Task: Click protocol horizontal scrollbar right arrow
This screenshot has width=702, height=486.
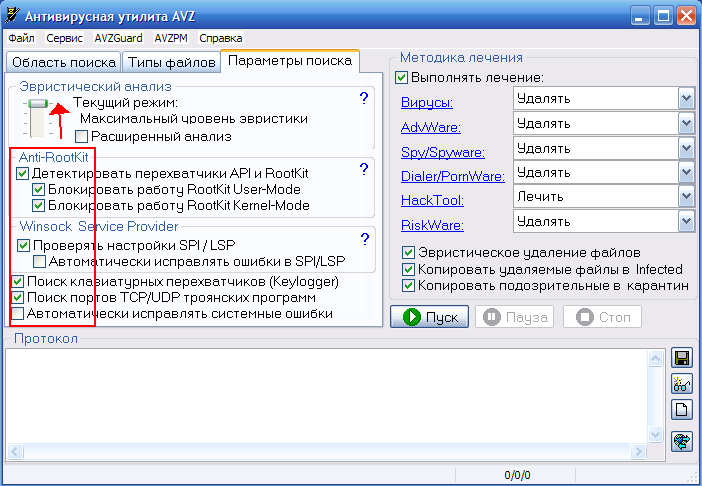Action: point(638,451)
